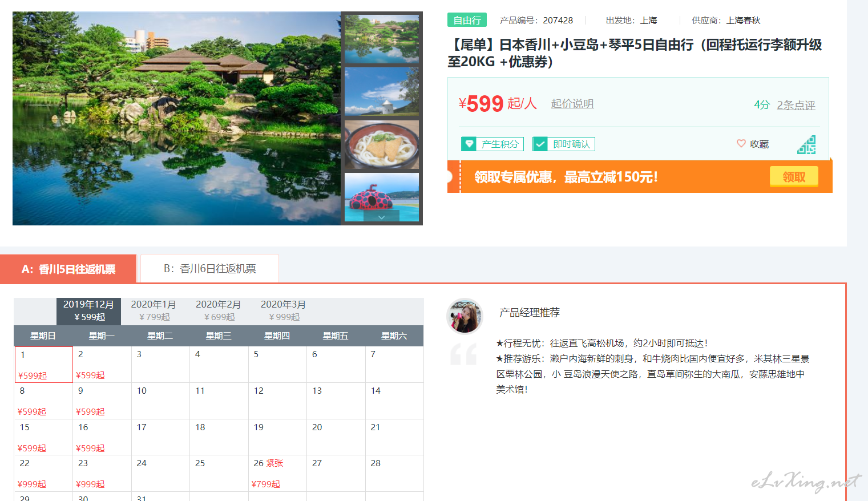Click the 产生积分 diamond badge icon
The height and width of the screenshot is (501, 868).
pos(469,144)
